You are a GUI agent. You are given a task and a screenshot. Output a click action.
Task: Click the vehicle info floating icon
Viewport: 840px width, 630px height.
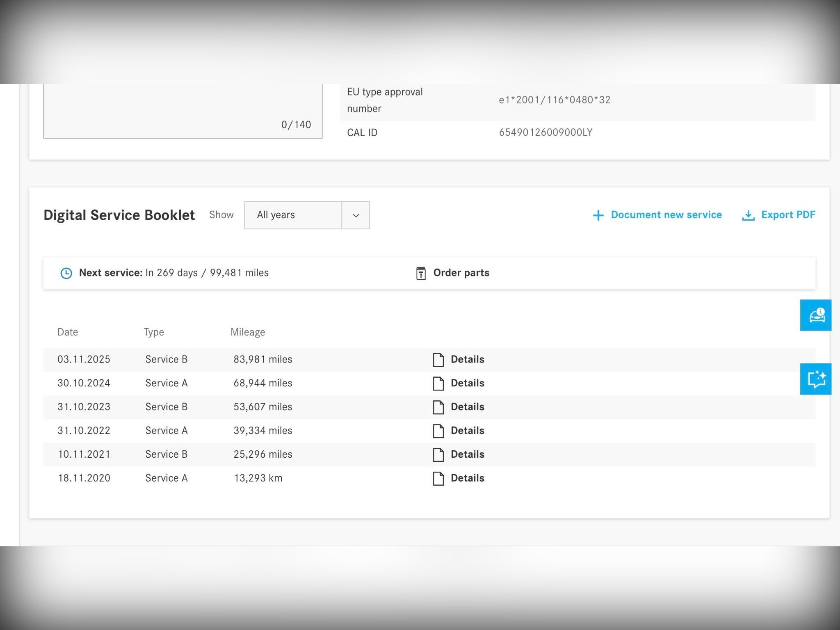pyautogui.click(x=815, y=315)
